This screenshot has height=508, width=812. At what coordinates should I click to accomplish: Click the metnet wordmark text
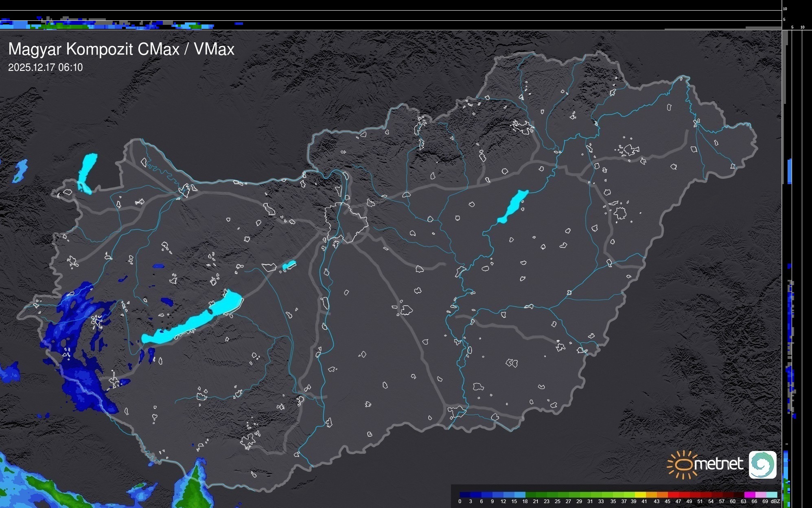pyautogui.click(x=718, y=464)
